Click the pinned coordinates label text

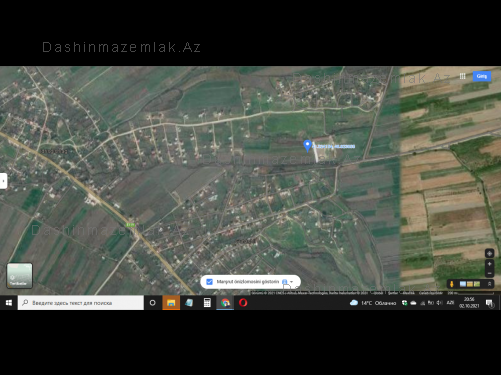(x=334, y=146)
